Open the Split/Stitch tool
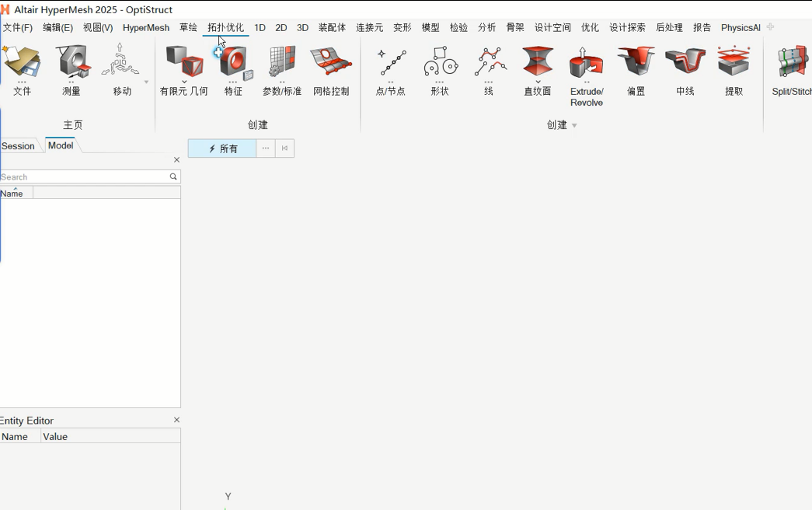The image size is (812, 510). 793,64
